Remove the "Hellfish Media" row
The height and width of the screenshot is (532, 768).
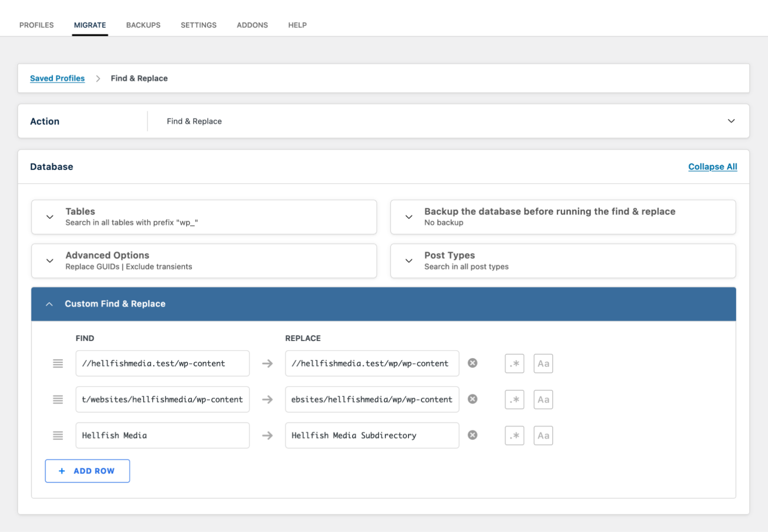tap(472, 435)
